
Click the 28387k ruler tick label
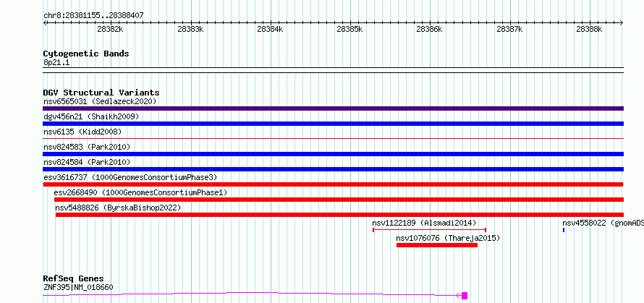[x=509, y=29]
